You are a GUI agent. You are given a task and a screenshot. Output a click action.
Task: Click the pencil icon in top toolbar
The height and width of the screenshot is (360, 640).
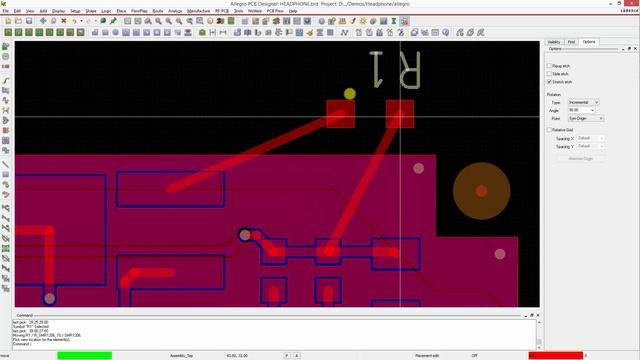click(x=352, y=21)
